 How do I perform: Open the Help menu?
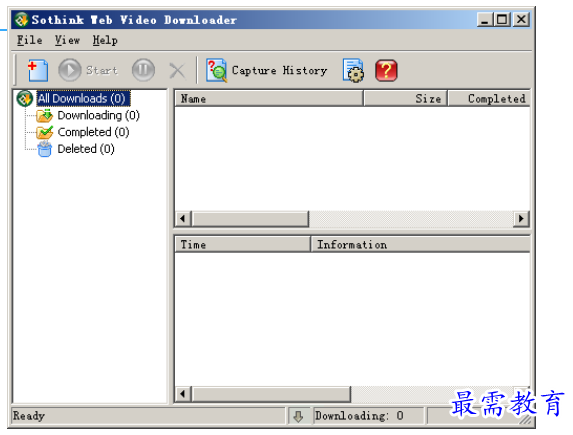[105, 40]
